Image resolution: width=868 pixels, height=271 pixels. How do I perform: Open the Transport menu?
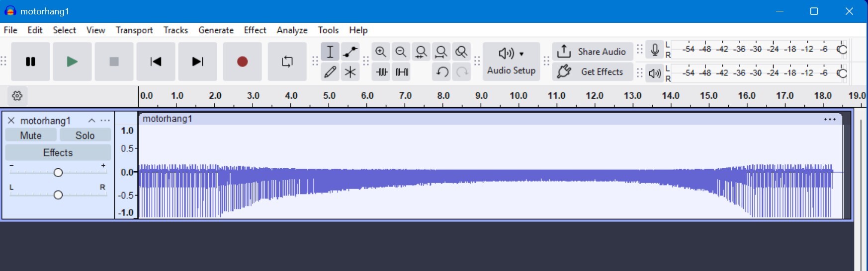tap(134, 30)
